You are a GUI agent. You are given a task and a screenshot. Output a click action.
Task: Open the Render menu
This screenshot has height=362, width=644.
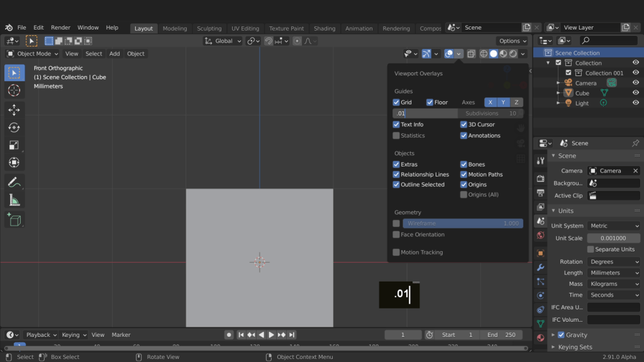[x=60, y=28]
